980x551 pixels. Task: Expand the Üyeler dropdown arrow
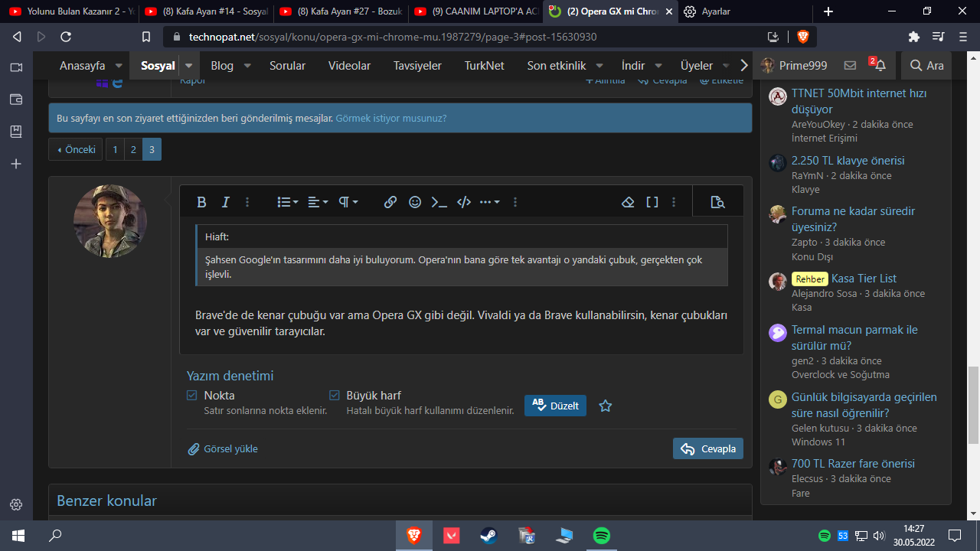coord(726,66)
